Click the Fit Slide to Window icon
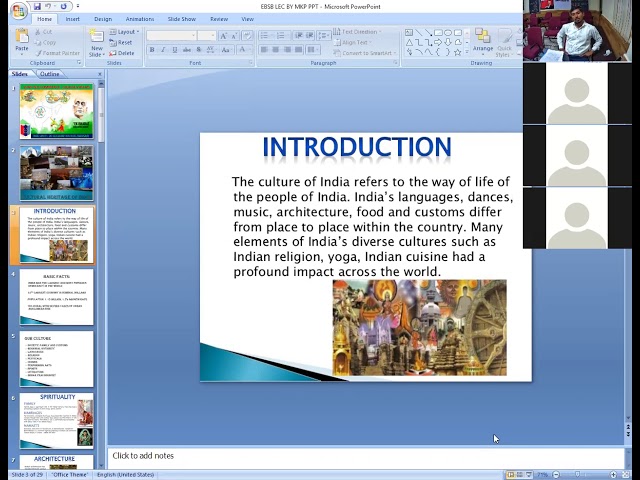Image resolution: width=640 pixels, height=480 pixels. pyautogui.click(x=625, y=475)
